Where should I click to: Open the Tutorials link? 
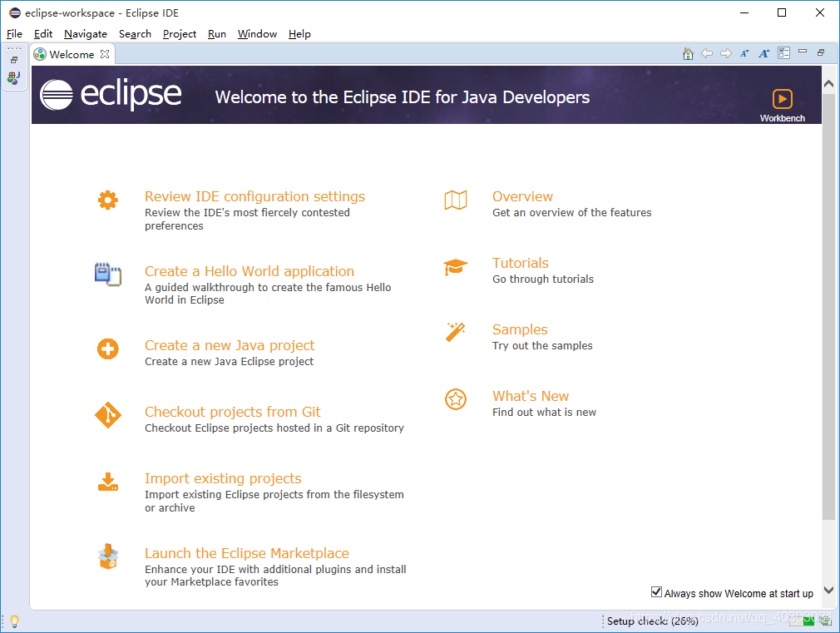[x=520, y=263]
